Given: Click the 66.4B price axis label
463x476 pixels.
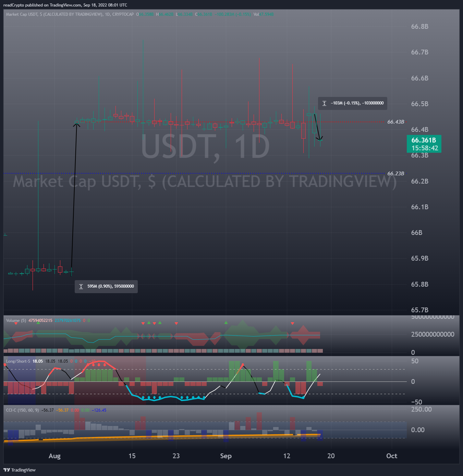Looking at the screenshot, I should pos(419,129).
